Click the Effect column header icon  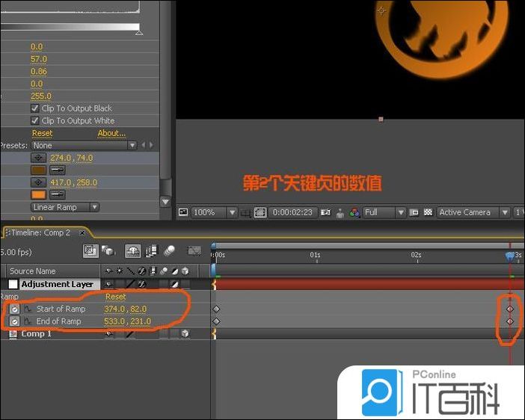click(x=141, y=271)
